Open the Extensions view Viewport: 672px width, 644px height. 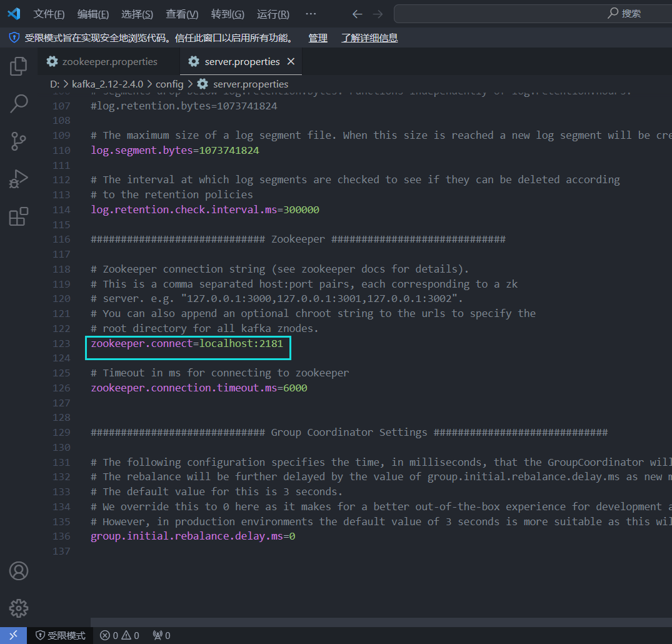[18, 216]
